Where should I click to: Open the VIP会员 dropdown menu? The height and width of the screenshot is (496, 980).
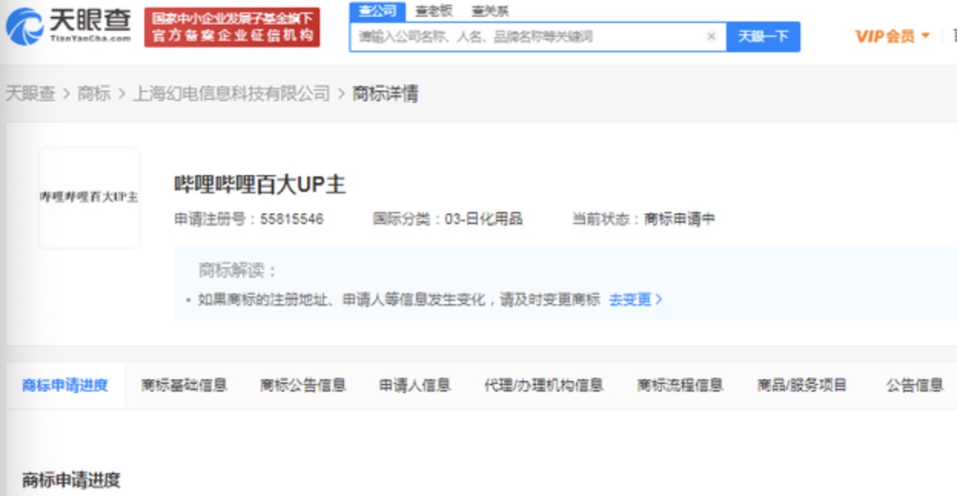click(892, 36)
